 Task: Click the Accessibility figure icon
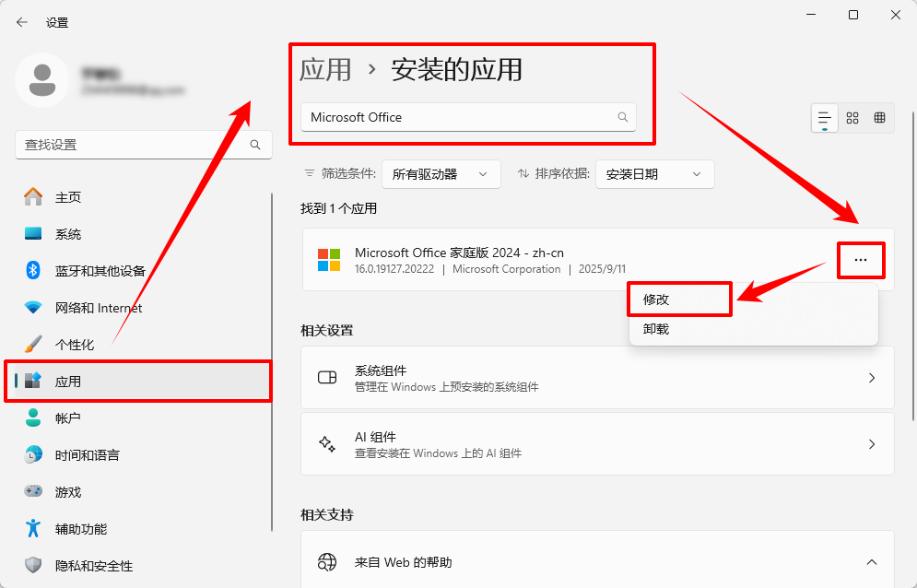pyautogui.click(x=33, y=528)
